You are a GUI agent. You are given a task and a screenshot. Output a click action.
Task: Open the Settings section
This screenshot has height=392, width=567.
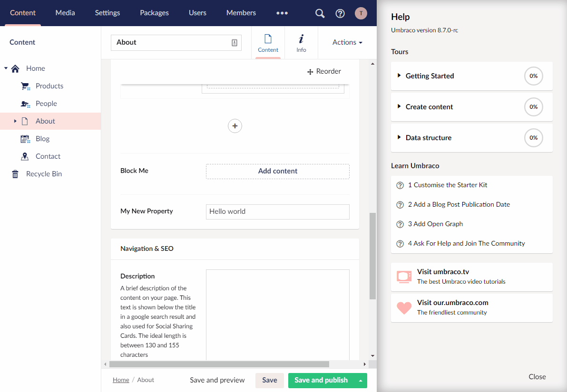coord(107,13)
